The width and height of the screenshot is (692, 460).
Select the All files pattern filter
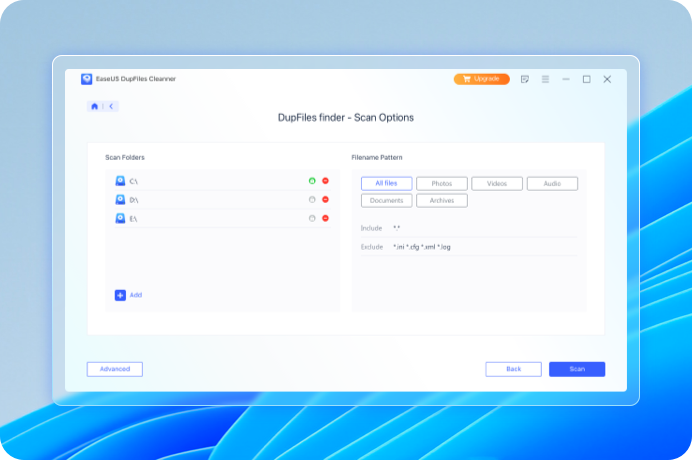pos(386,184)
